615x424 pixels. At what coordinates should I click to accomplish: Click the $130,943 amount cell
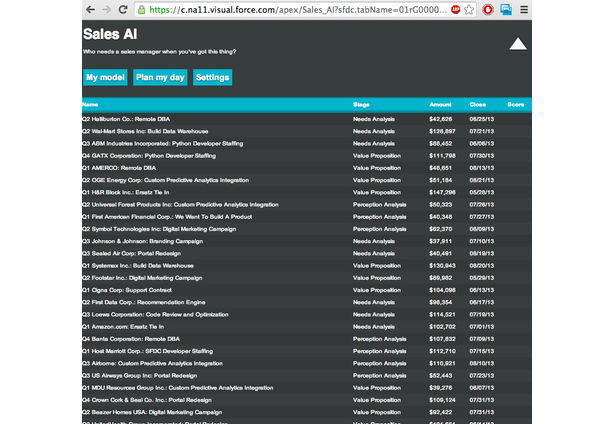pos(442,266)
